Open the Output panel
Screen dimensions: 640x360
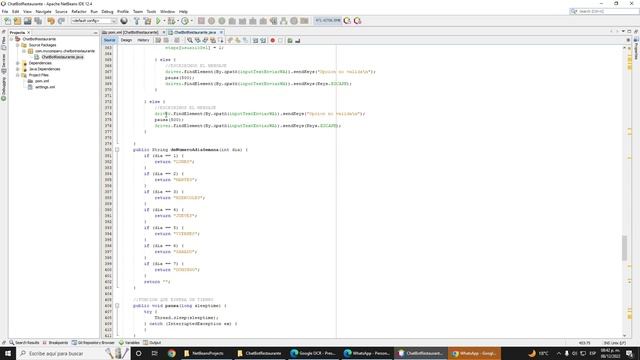tap(152, 343)
